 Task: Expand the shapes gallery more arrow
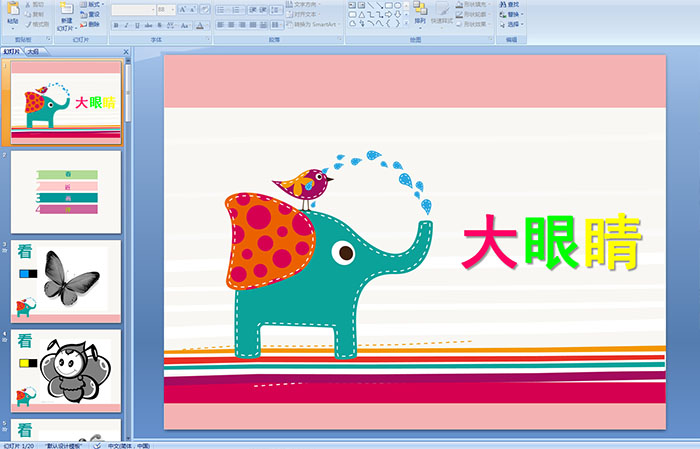406,23
